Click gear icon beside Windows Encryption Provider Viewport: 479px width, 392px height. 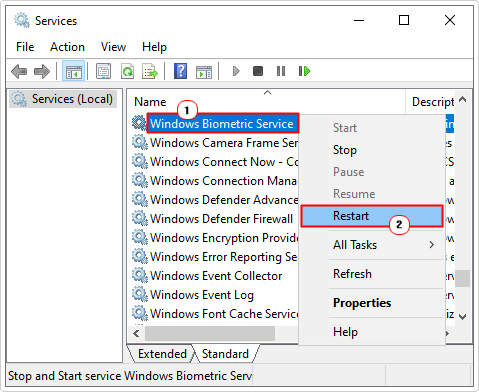coord(140,238)
